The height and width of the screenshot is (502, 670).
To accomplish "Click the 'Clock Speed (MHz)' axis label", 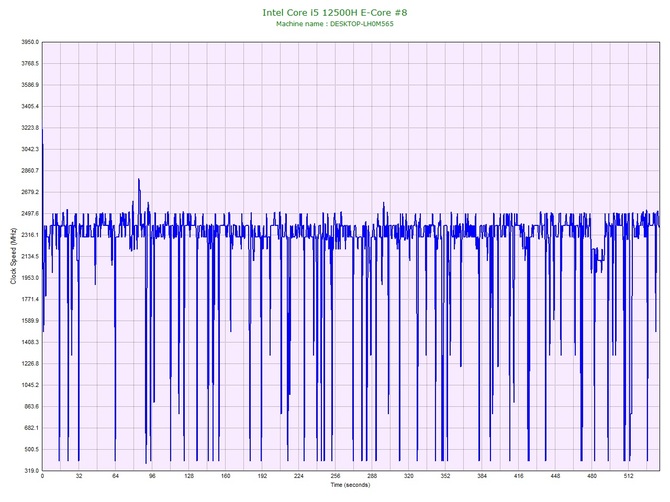I will [14, 256].
